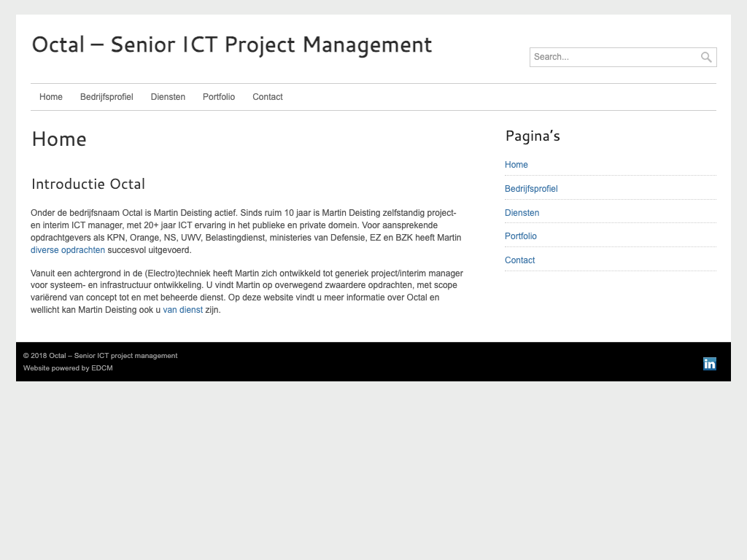Follow the 'diverse opdrachten' text link
The image size is (747, 560).
pos(68,250)
